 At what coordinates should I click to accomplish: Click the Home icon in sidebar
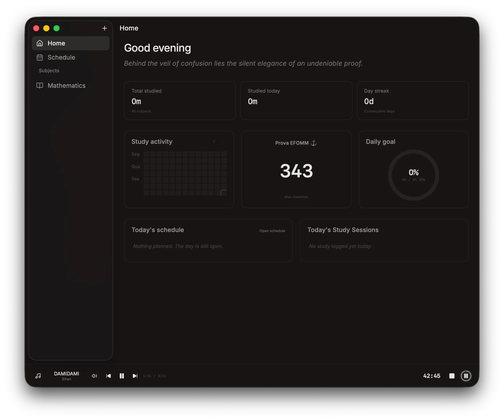point(39,43)
